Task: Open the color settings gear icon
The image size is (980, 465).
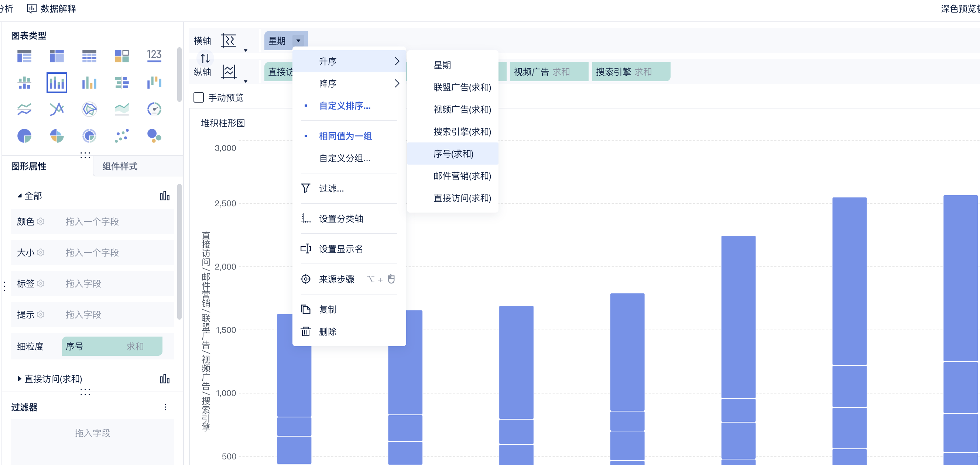Action: tap(41, 221)
